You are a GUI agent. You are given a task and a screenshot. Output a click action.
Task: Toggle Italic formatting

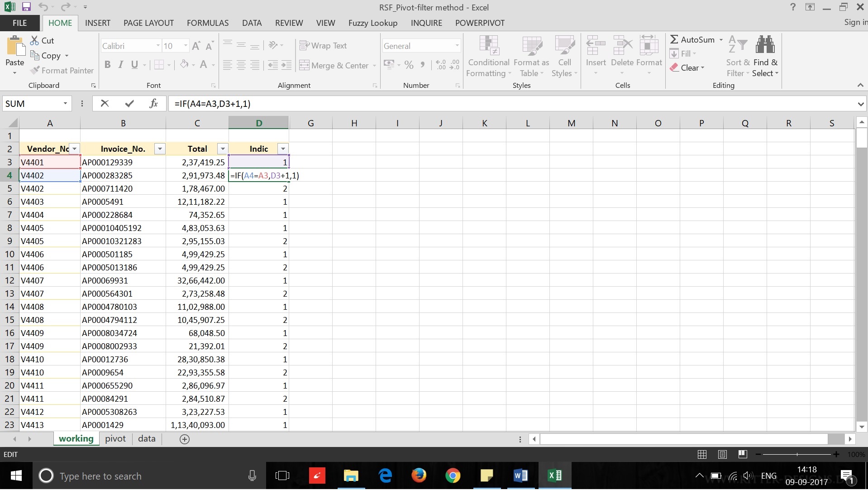(x=121, y=65)
